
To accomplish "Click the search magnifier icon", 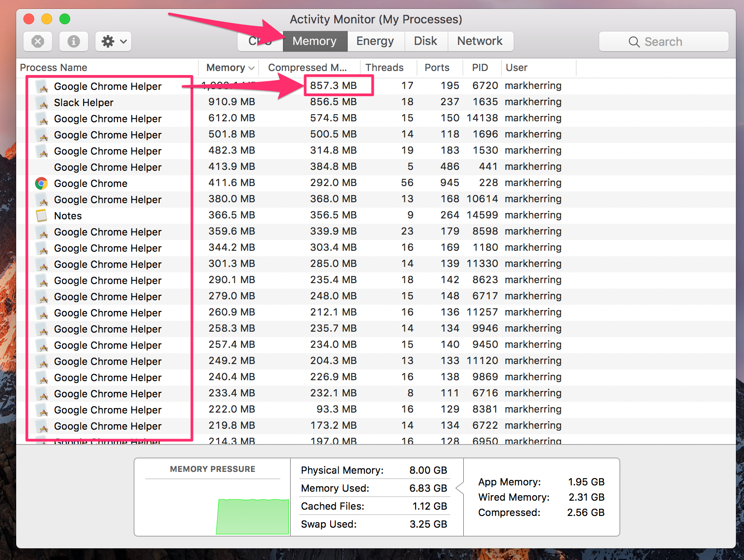I will pyautogui.click(x=634, y=42).
